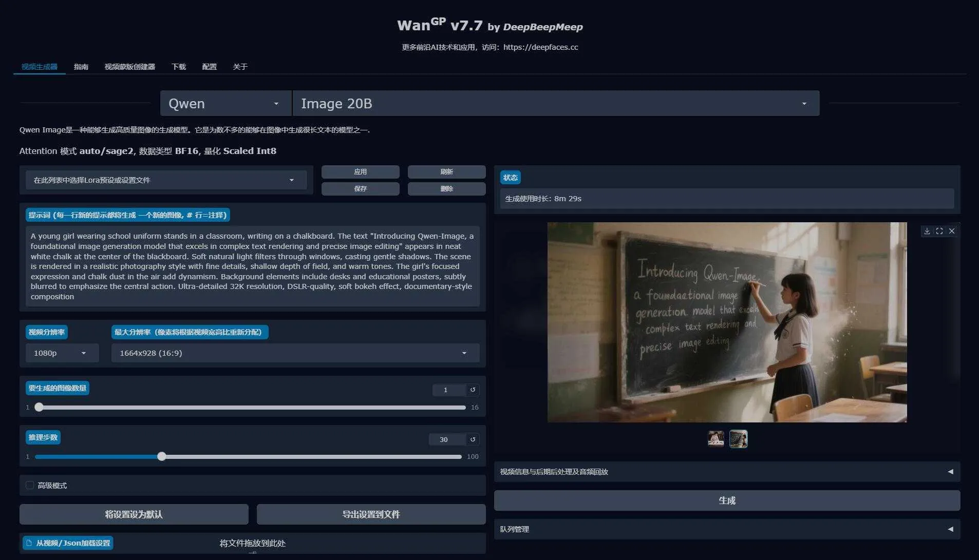The width and height of the screenshot is (979, 560).
Task: Open the 1080p resolution dropdown
Action: coord(62,353)
